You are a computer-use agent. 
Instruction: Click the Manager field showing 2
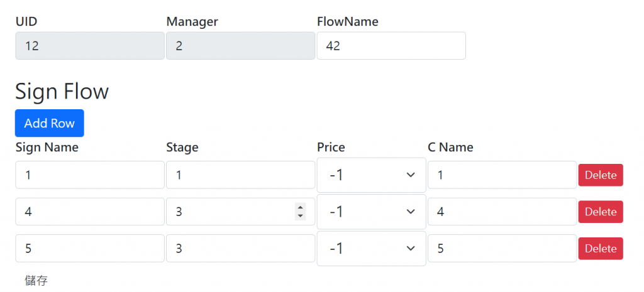click(x=240, y=46)
